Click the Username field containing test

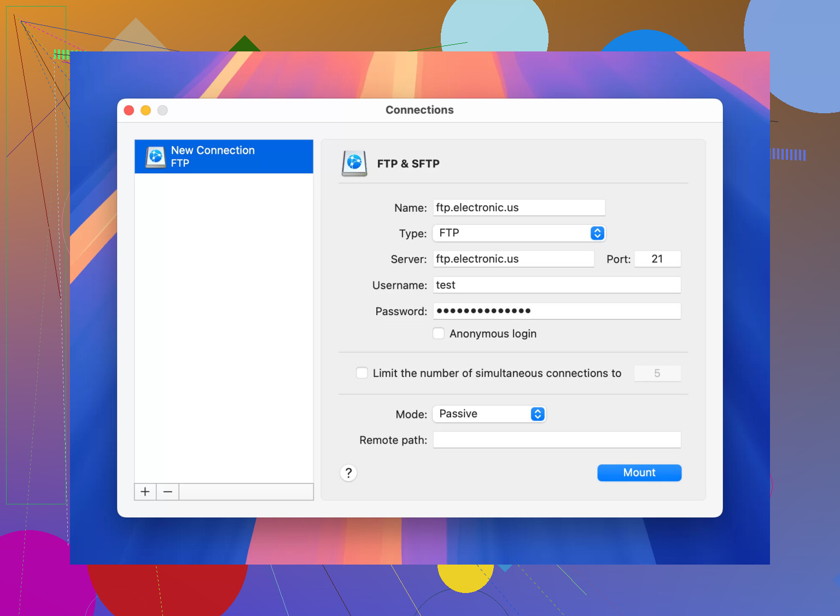pos(557,285)
